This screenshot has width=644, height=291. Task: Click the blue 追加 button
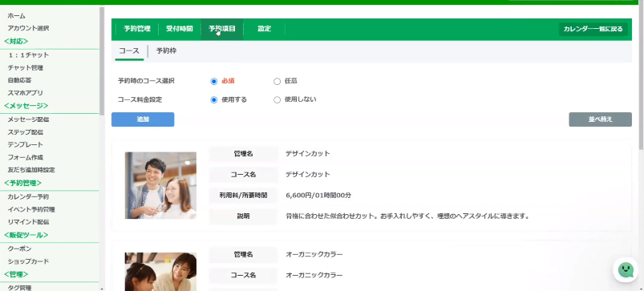(143, 119)
